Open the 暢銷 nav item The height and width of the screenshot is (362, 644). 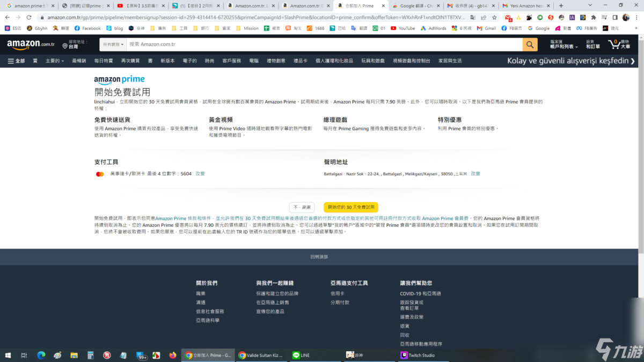click(x=79, y=61)
